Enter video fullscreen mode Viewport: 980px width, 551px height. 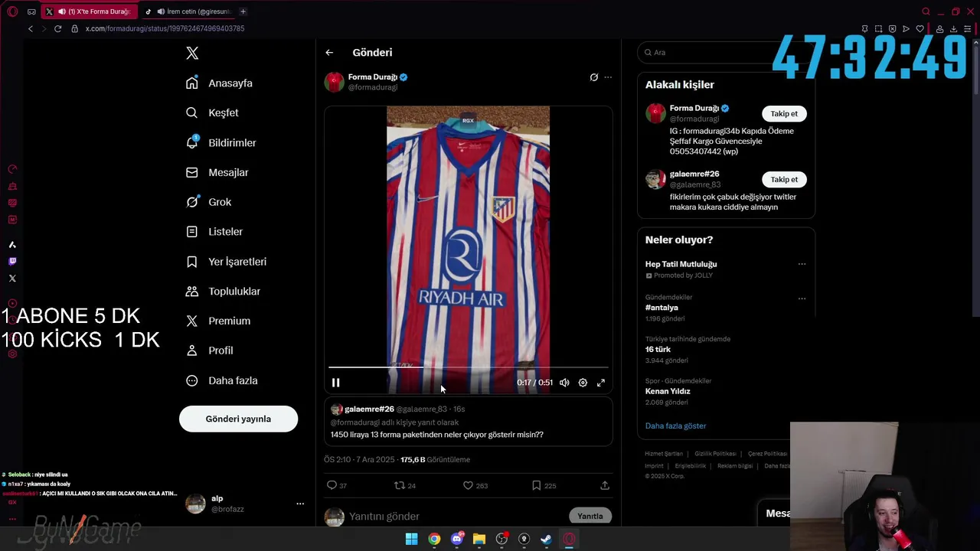(601, 383)
